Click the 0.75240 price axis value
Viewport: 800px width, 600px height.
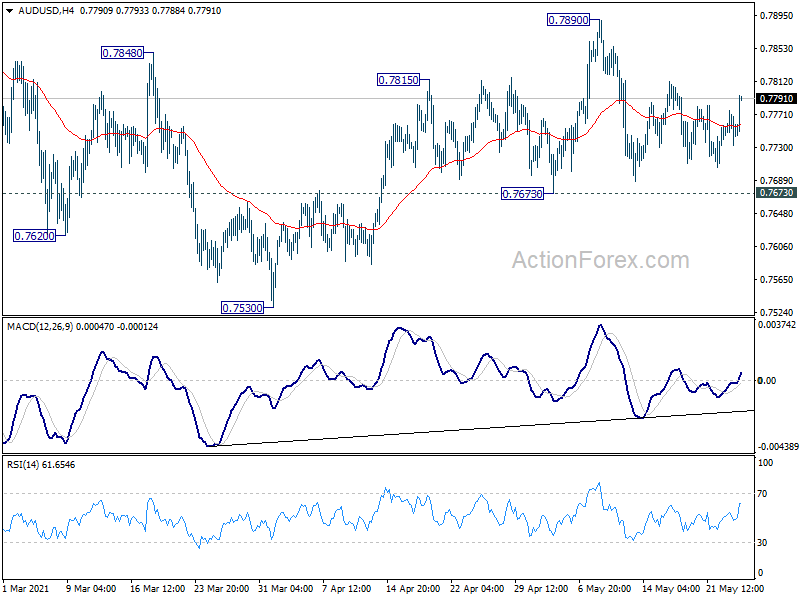(777, 313)
